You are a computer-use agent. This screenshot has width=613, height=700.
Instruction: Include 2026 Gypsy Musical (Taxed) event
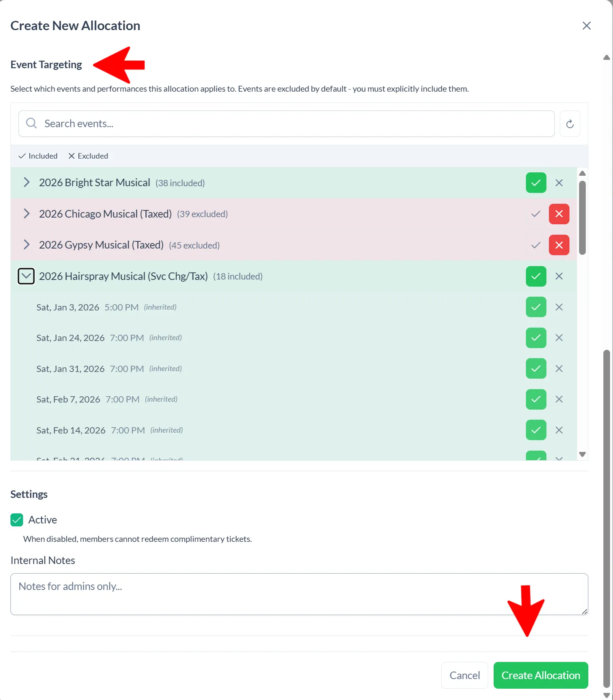[536, 245]
